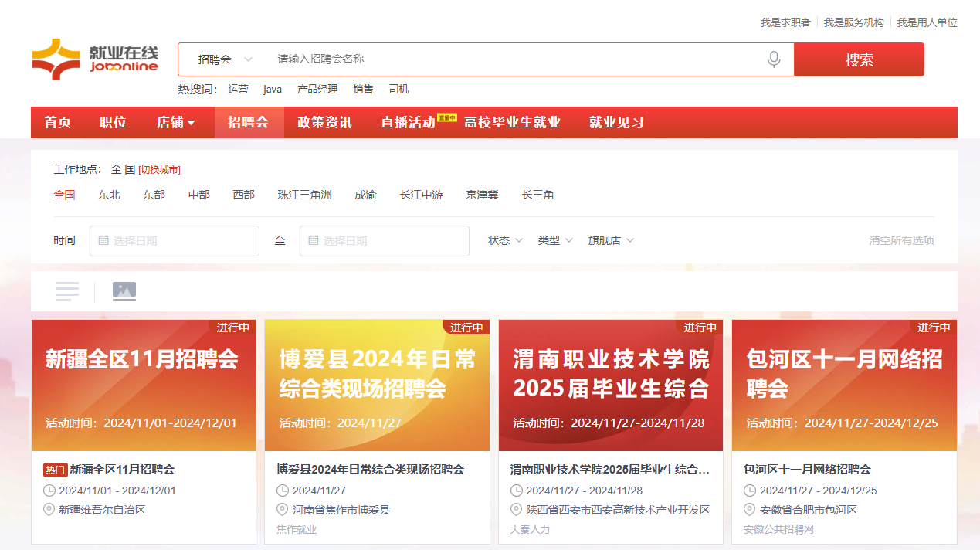The width and height of the screenshot is (980, 550).
Task: Click clock icon on 博爱县 job fair card
Action: [x=283, y=491]
